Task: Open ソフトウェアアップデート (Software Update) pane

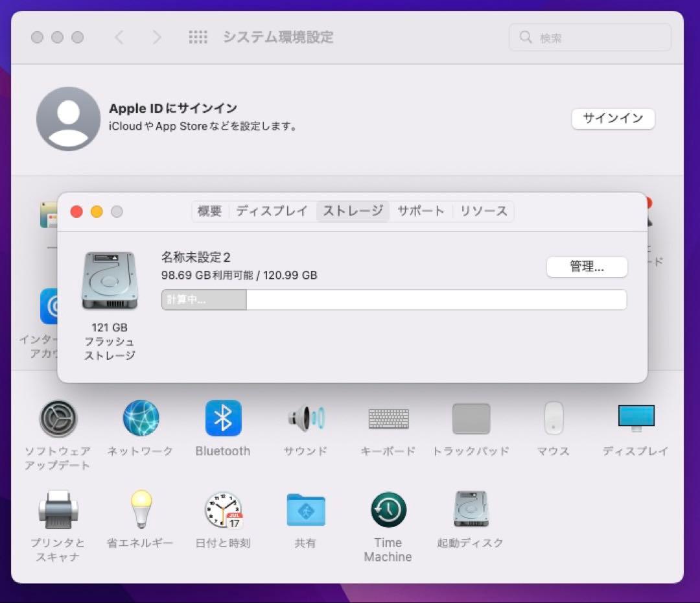Action: pos(58,418)
